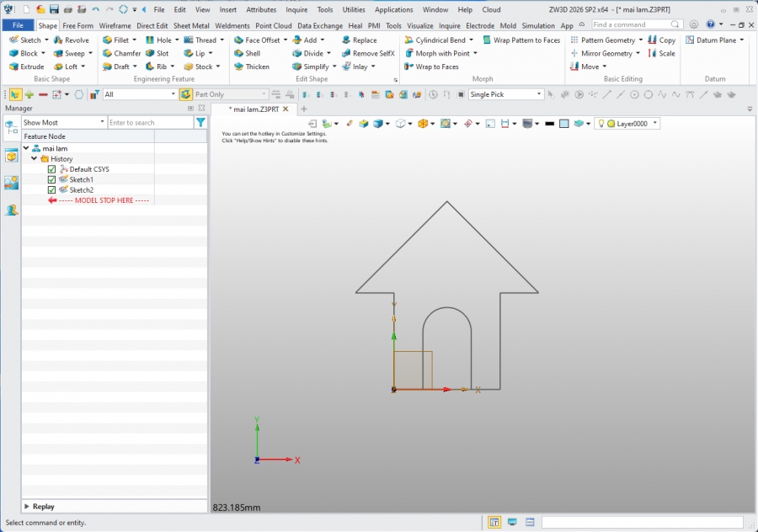
Task: Expand the Fillet dropdown arrow
Action: point(135,40)
